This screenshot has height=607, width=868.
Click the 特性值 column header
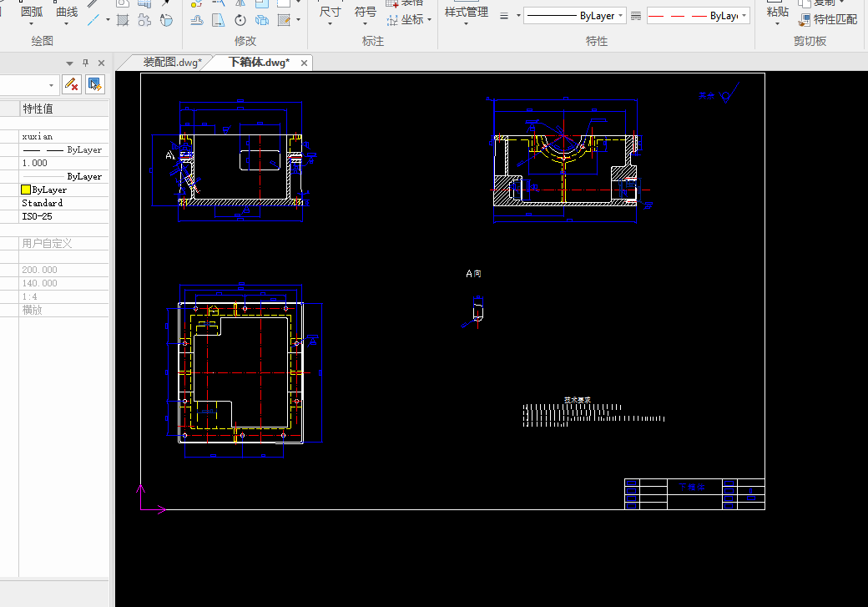[x=64, y=109]
